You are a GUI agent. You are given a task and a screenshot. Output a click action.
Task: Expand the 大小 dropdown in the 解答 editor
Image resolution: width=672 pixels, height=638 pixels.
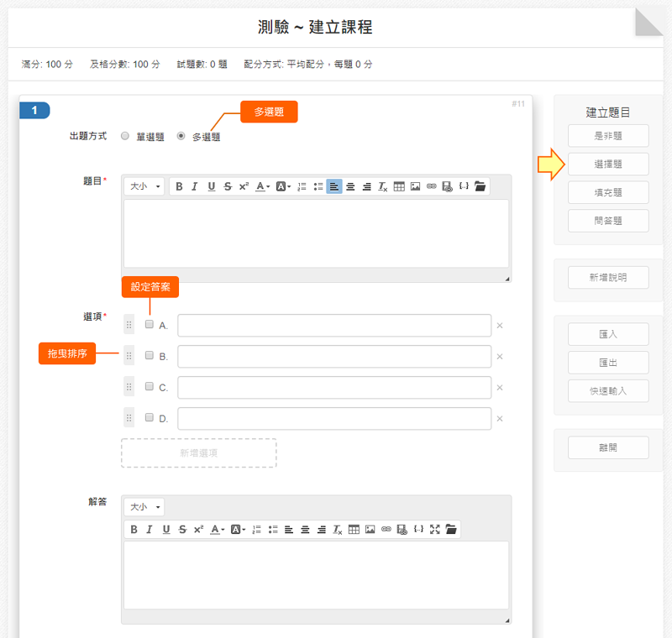144,507
